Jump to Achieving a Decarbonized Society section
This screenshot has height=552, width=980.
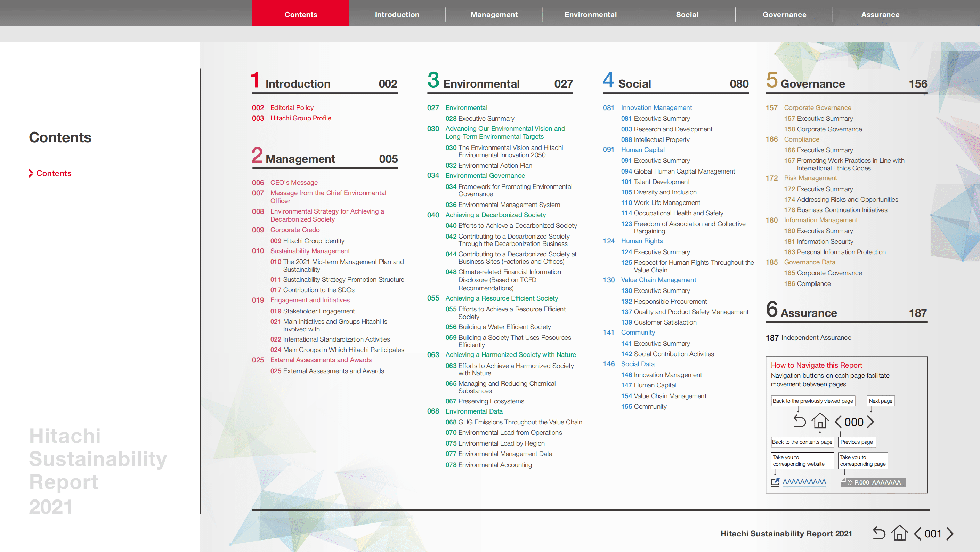[495, 215]
